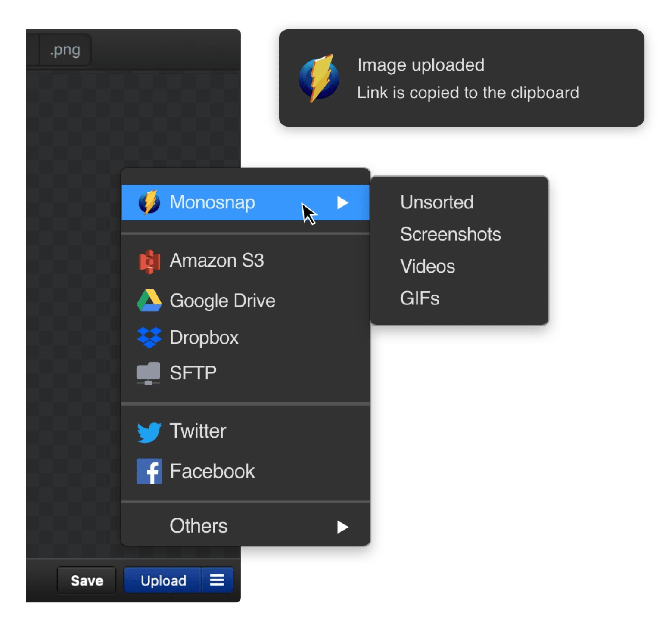Open the hamburger menu beside Upload
Image resolution: width=672 pixels, height=633 pixels.
(x=217, y=580)
